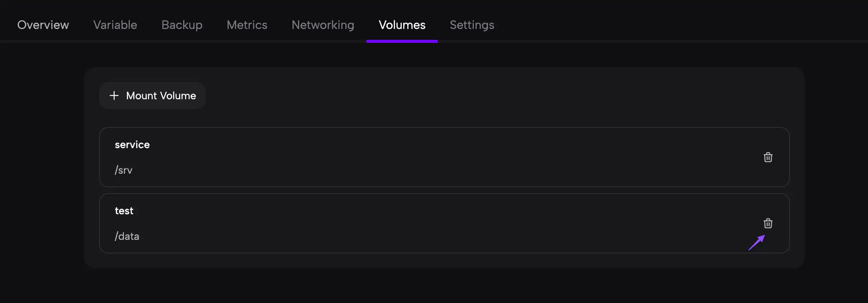
Task: Open the Settings tab
Action: pos(472,25)
